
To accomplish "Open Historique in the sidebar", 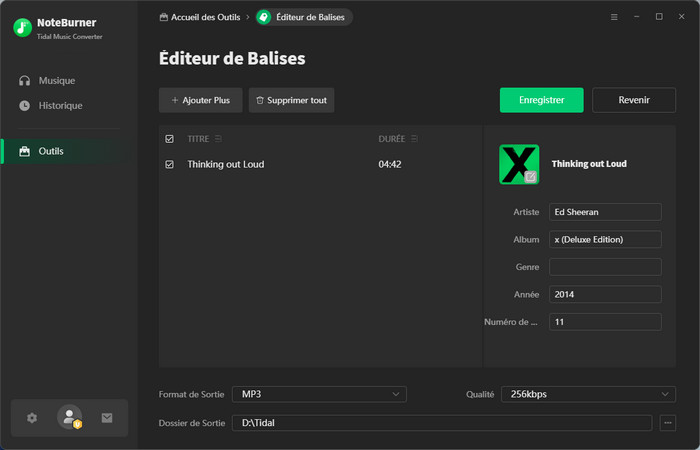I will pyautogui.click(x=60, y=105).
